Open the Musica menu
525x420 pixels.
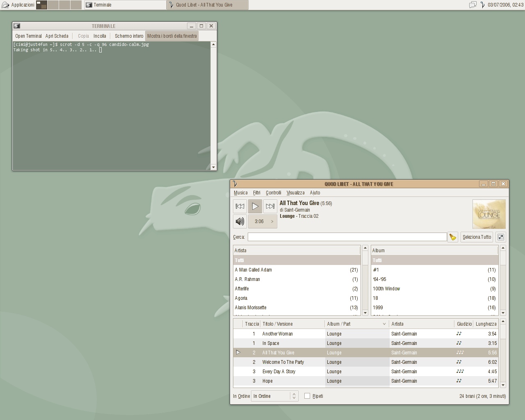241,193
